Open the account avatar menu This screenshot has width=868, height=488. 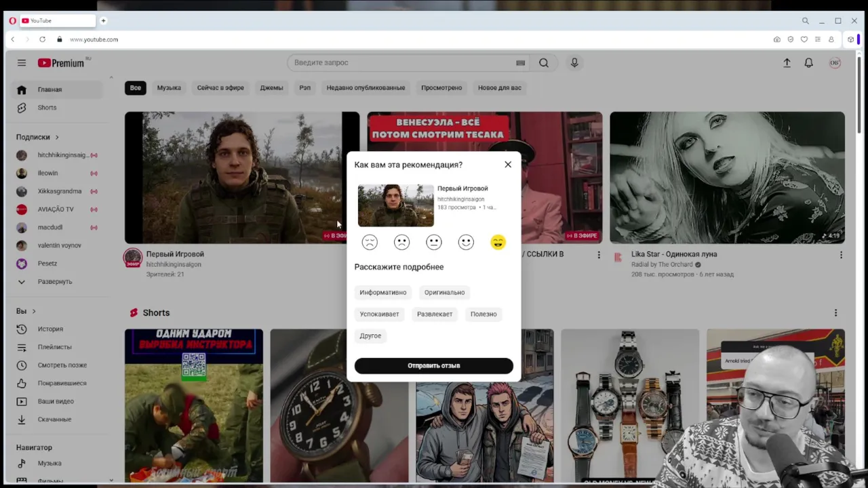(835, 63)
